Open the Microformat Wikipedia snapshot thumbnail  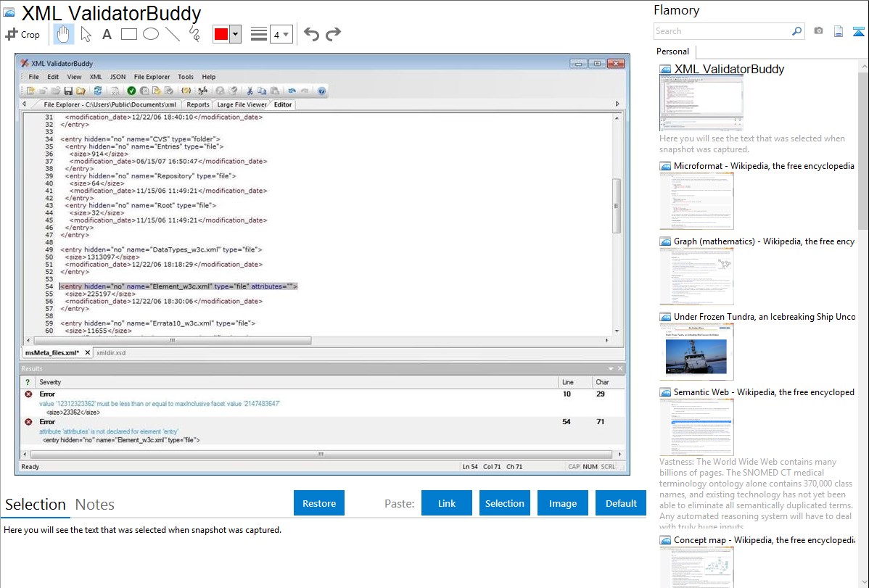coord(696,201)
